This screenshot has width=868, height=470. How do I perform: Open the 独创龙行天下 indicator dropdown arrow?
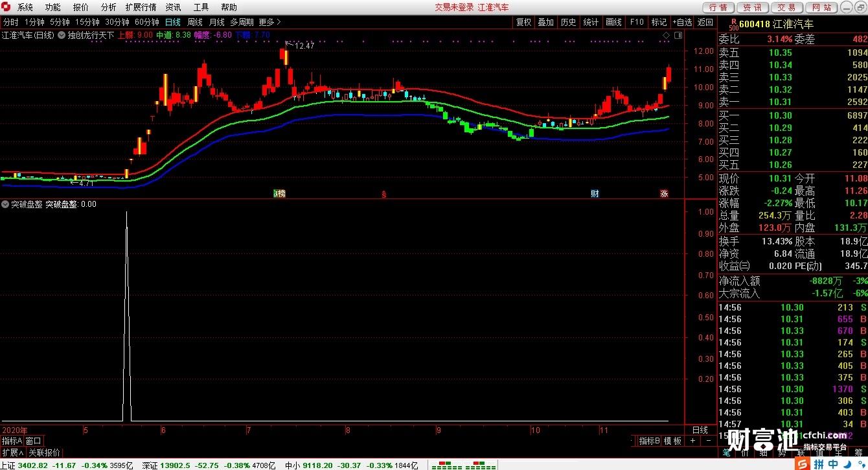(x=62, y=35)
